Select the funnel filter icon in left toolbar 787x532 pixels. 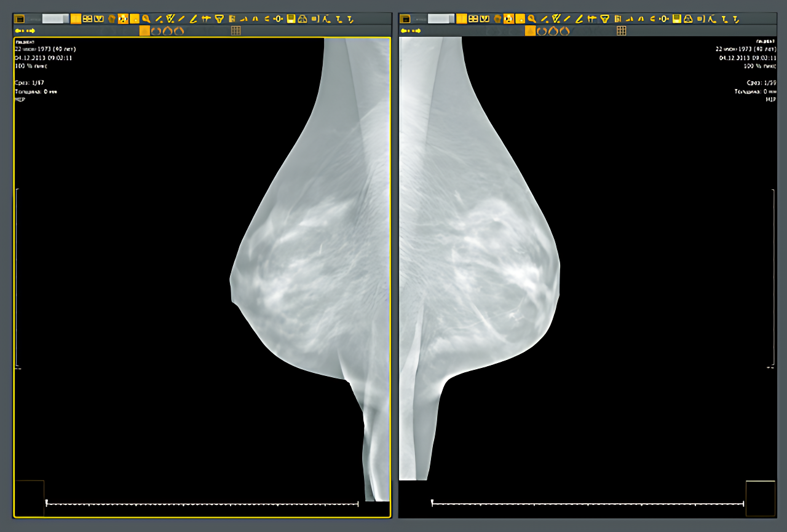click(219, 19)
